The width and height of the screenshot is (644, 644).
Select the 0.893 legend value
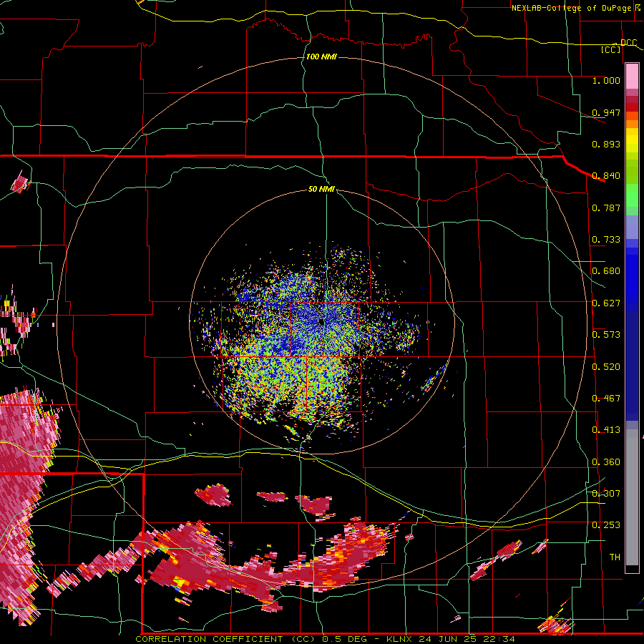606,144
